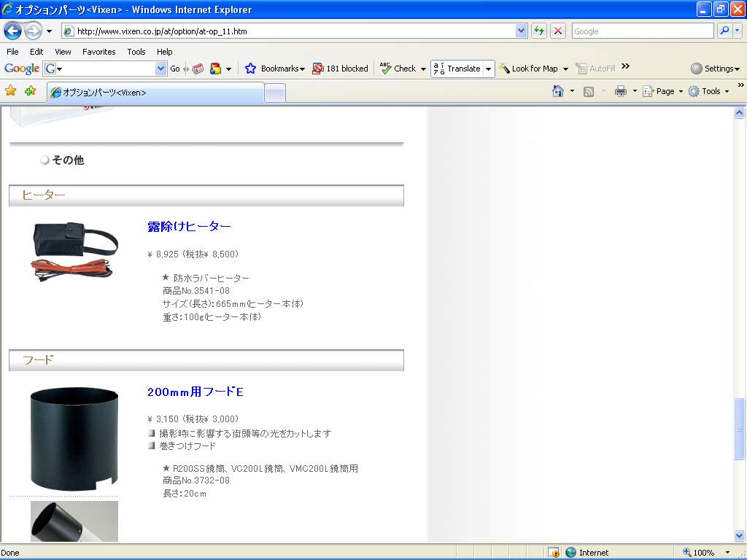Open the recent pages dropdown arrow
This screenshot has width=747, height=560.
pyautogui.click(x=50, y=31)
